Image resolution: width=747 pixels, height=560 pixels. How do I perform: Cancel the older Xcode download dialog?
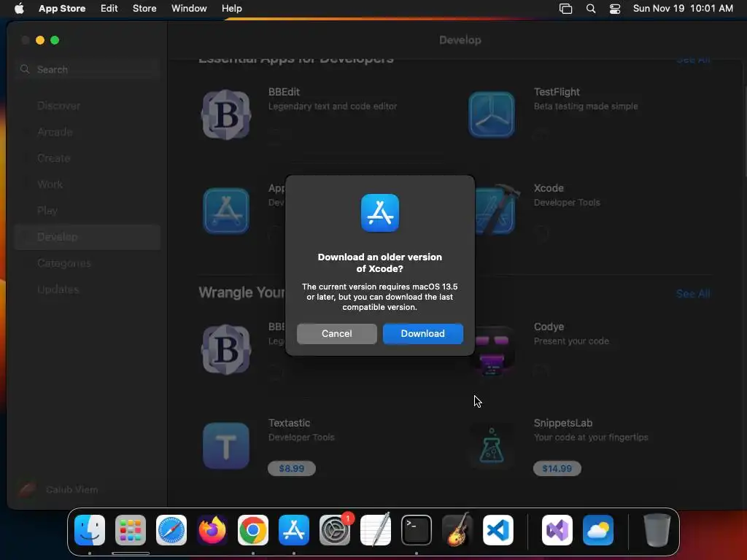(x=337, y=334)
